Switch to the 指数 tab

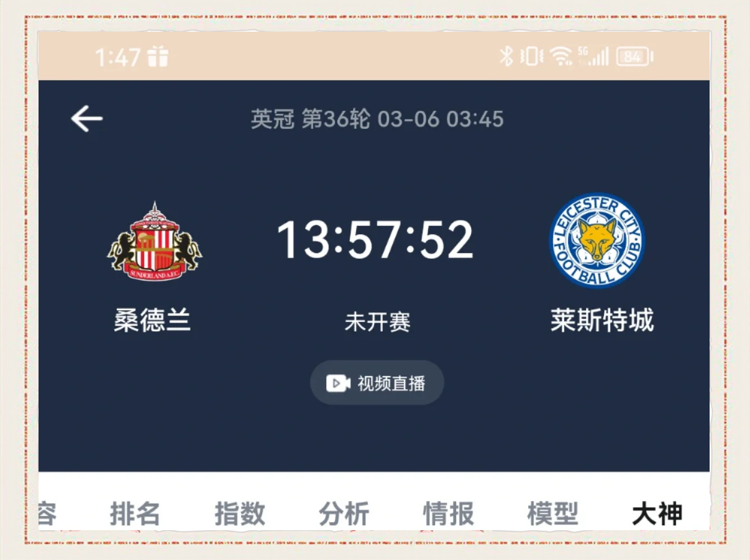coord(240,514)
